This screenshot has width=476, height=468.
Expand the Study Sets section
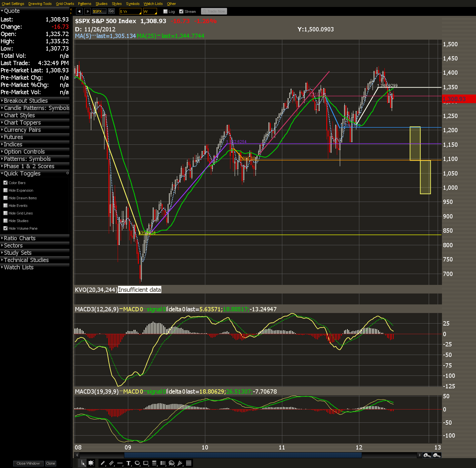click(35, 253)
